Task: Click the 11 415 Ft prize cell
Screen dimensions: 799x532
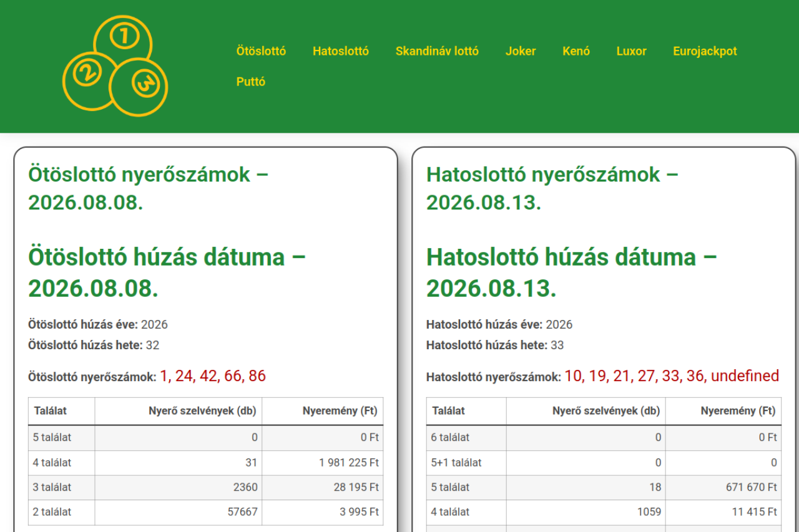Action: 723,512
